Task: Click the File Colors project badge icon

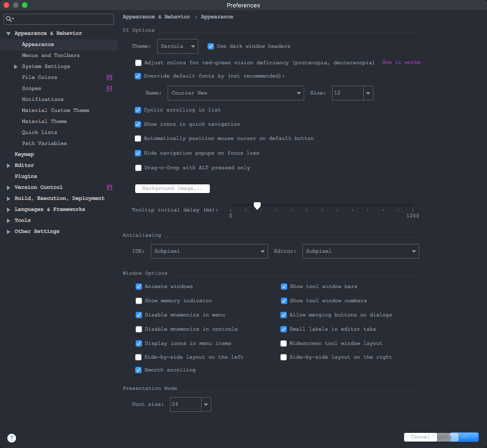Action: click(109, 77)
